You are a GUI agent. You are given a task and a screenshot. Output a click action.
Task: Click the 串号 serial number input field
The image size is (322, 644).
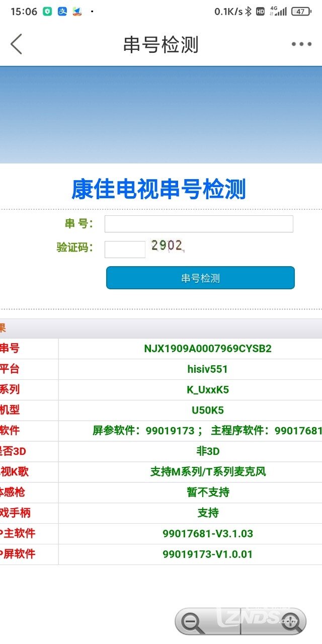coord(199,224)
